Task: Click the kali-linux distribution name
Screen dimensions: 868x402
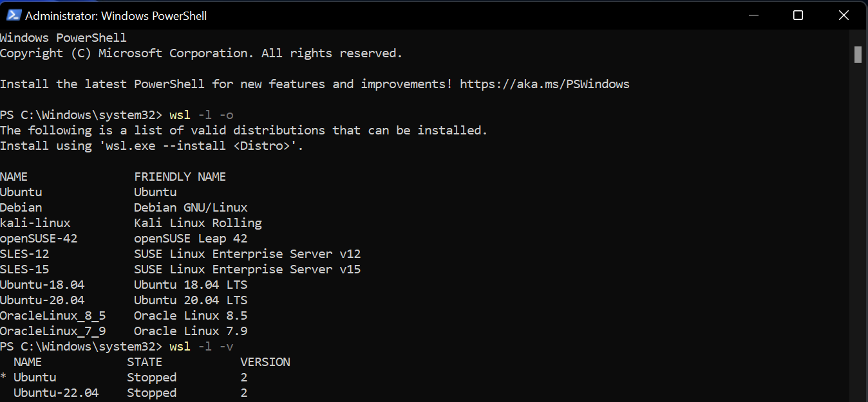Action: 35,223
